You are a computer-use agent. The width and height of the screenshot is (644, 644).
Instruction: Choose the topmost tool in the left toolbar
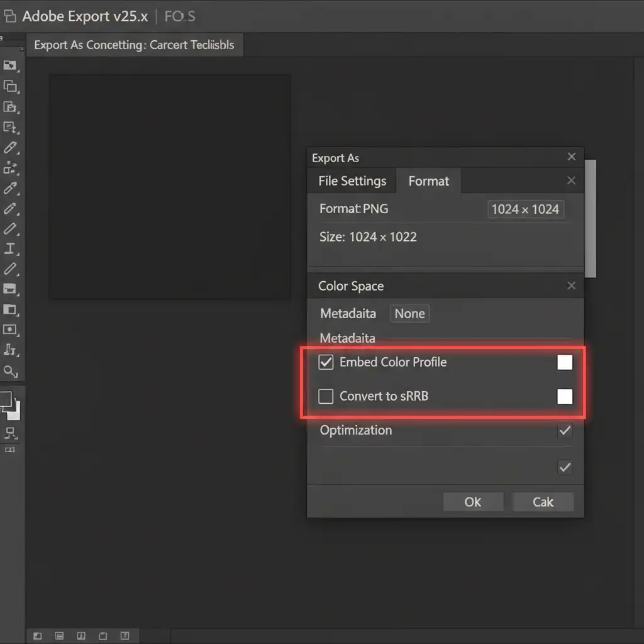(x=10, y=65)
